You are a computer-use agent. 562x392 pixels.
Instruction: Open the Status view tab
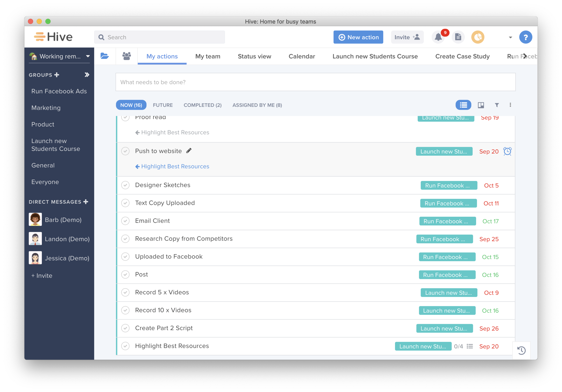(254, 56)
